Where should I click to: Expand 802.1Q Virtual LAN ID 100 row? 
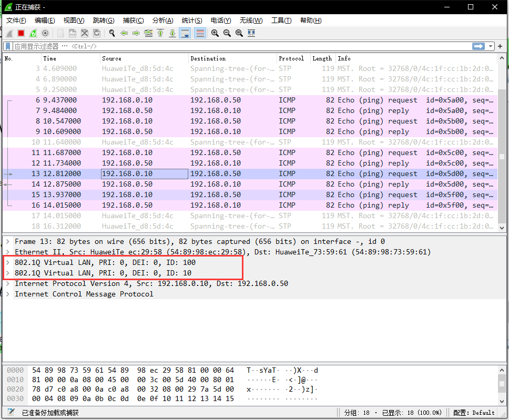pos(8,263)
